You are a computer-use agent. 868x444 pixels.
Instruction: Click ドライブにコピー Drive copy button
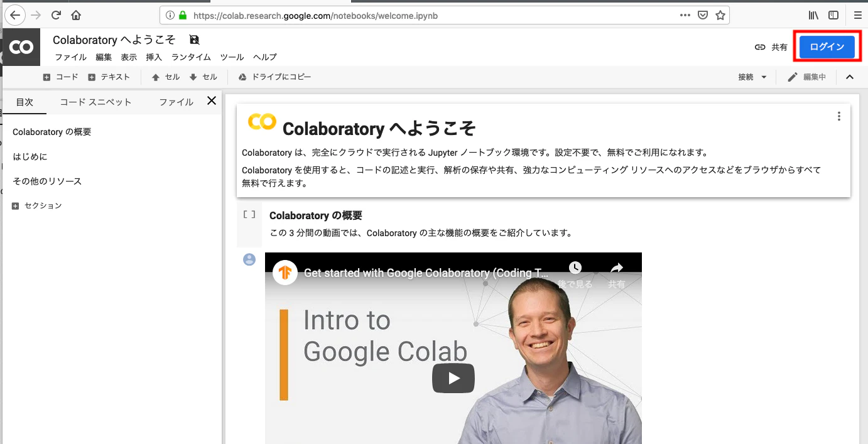coord(274,77)
